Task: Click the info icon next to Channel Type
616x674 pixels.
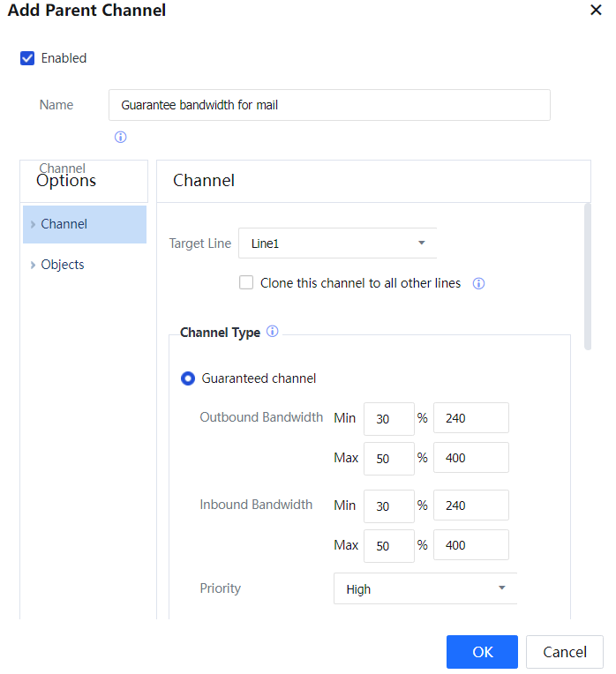Action: [x=272, y=333]
